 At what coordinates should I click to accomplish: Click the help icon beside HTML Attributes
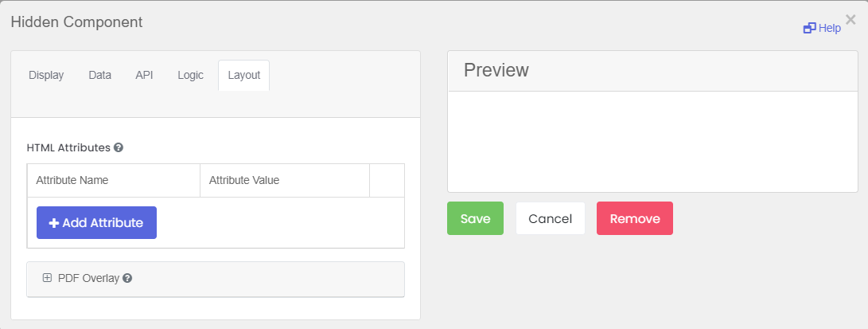(119, 147)
